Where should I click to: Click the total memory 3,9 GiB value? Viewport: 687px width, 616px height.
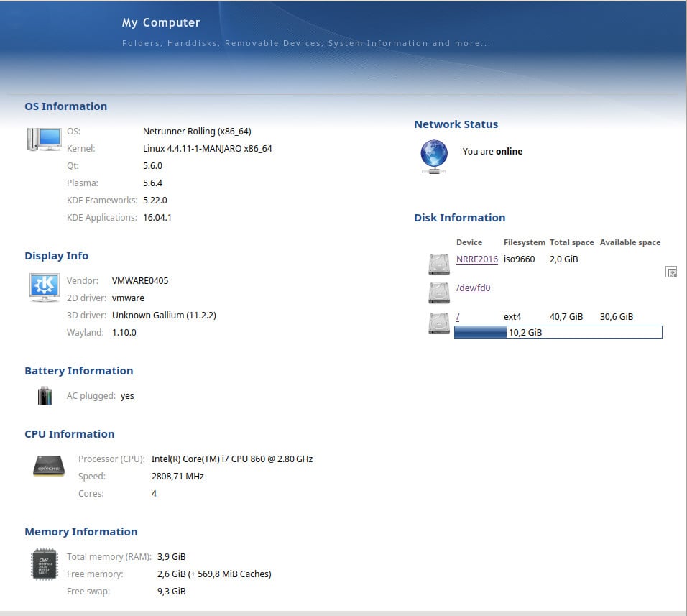click(171, 557)
